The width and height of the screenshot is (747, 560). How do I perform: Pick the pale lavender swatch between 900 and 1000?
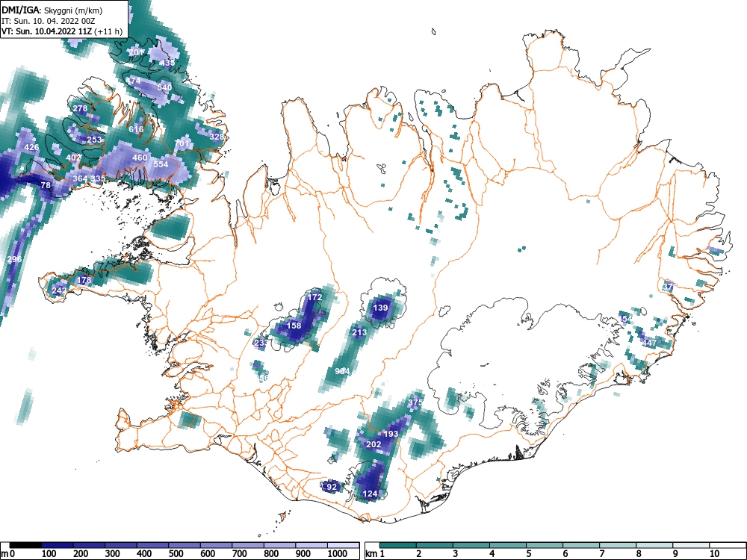tap(311, 545)
